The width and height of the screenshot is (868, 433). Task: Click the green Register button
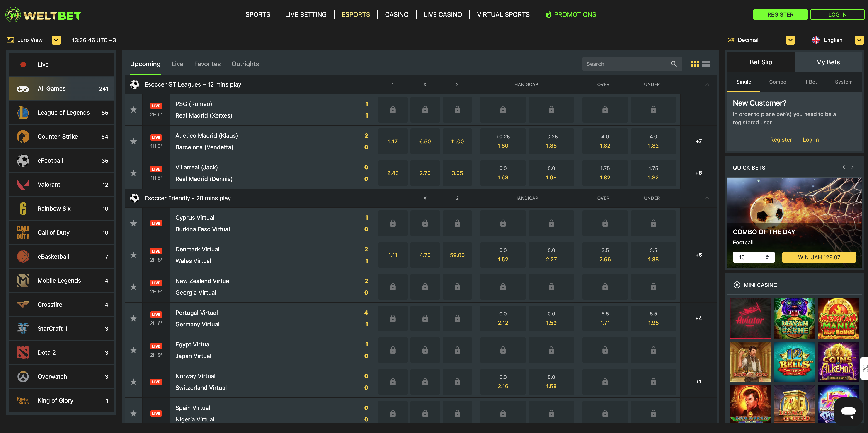point(780,14)
